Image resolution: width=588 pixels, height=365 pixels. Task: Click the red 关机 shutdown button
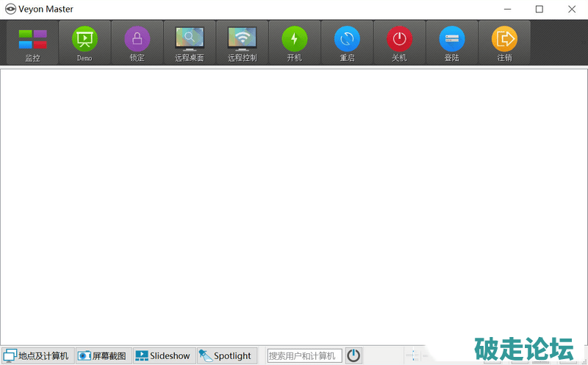399,43
